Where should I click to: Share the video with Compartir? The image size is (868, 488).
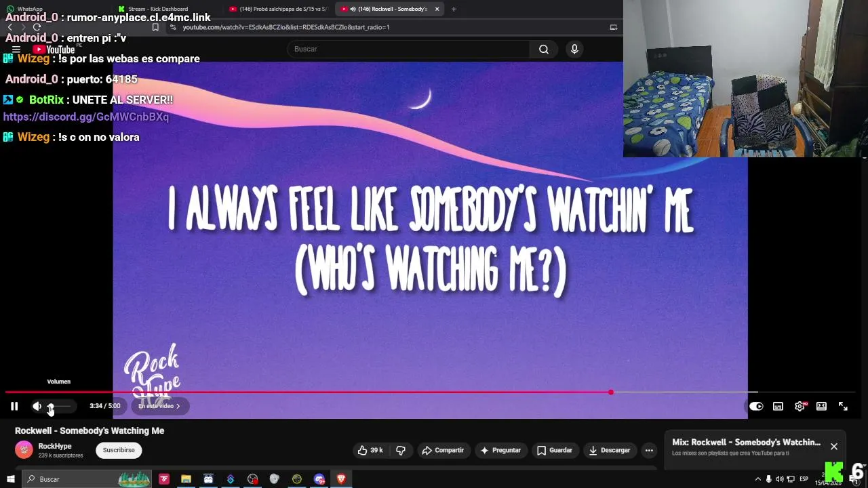[x=443, y=450]
